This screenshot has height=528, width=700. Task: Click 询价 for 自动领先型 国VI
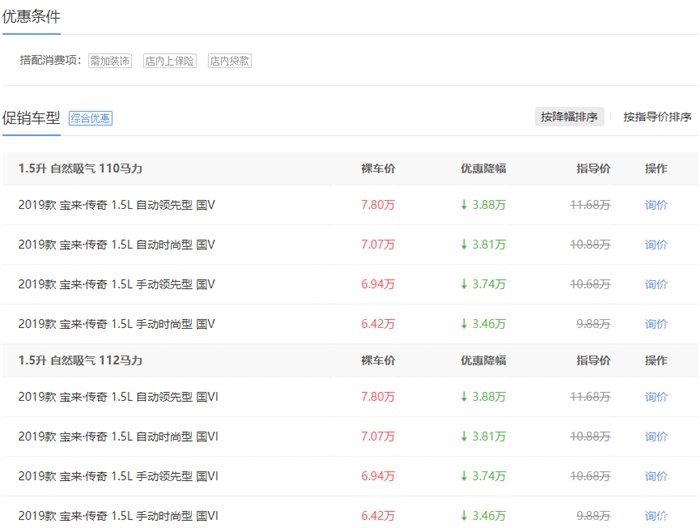click(656, 397)
